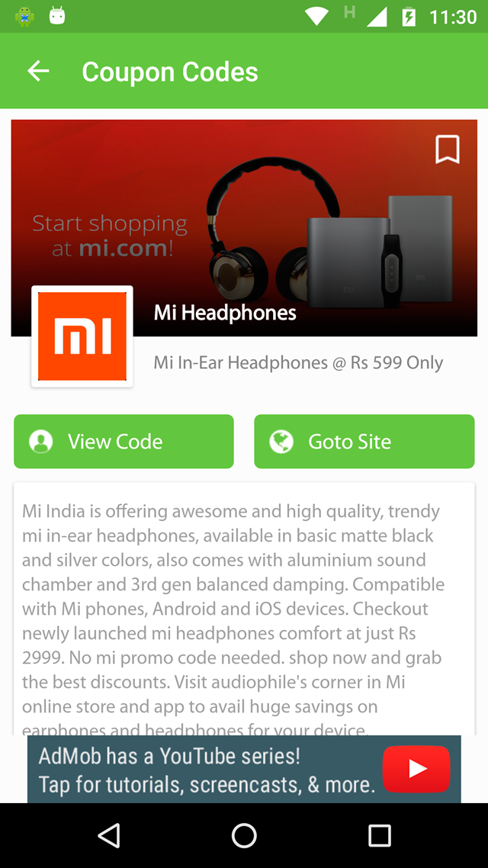The height and width of the screenshot is (868, 488).
Task: Tap the globe icon on Goto Site
Action: coord(281,442)
